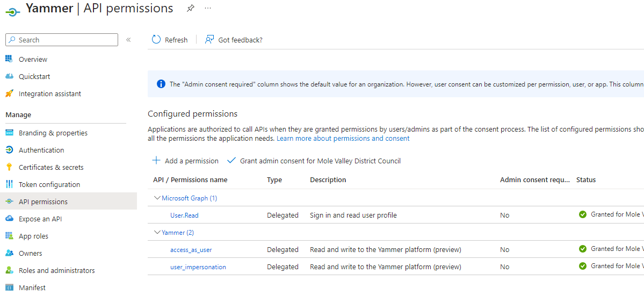The width and height of the screenshot is (644, 295).
Task: Open Learn more about permissions and consent link
Action: point(343,139)
